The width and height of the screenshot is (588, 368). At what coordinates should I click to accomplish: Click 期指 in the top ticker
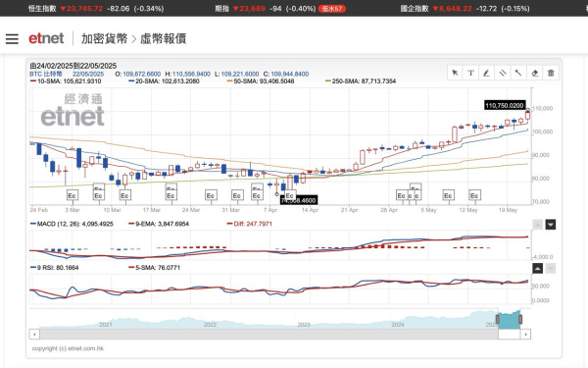coord(222,8)
